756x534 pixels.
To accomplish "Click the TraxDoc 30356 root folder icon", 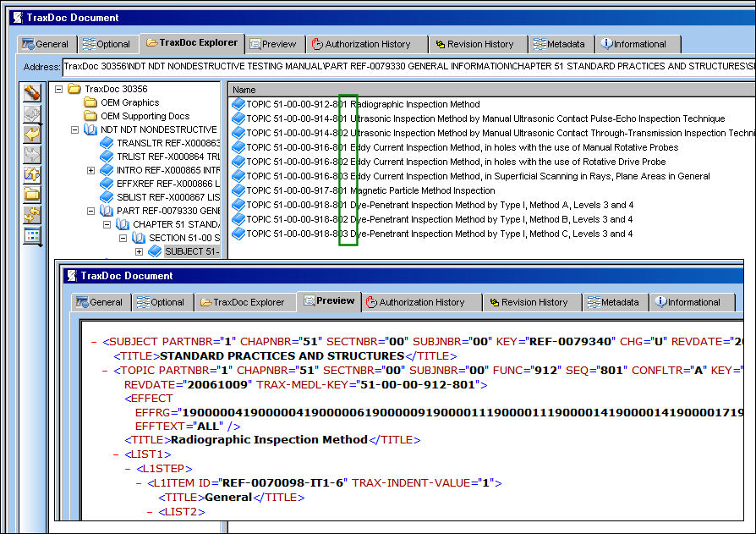I will pos(74,89).
